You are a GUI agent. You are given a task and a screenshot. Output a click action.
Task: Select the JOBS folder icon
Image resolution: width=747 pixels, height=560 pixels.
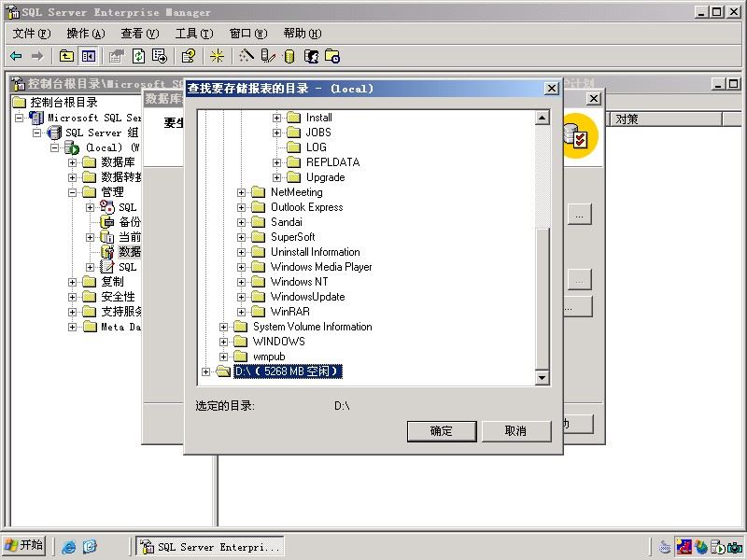coord(293,133)
